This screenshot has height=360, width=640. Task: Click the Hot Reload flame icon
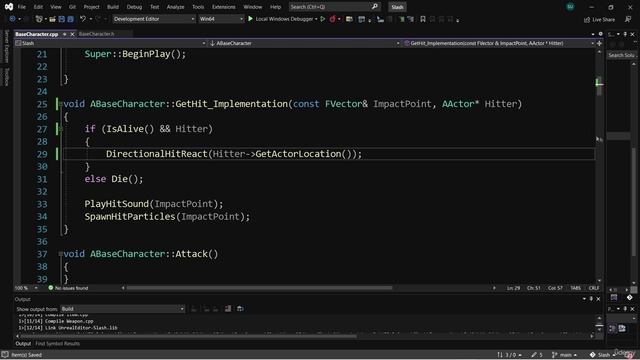coord(333,19)
